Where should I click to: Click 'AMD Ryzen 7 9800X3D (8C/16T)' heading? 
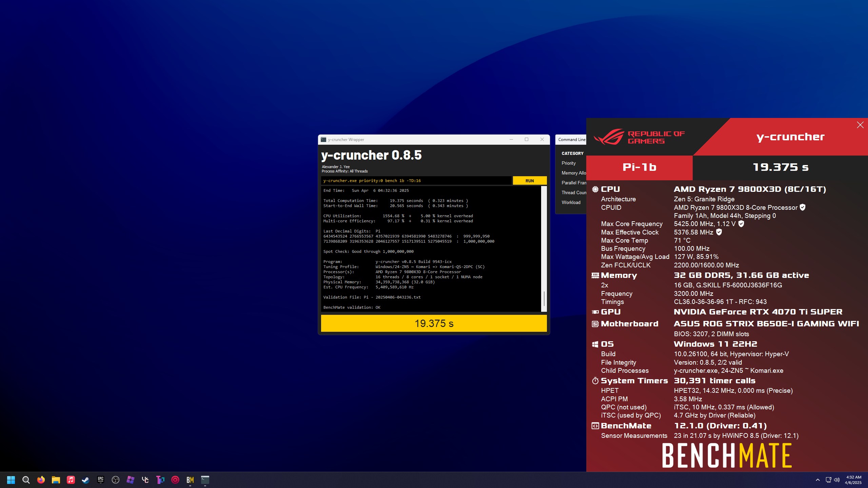(x=750, y=189)
